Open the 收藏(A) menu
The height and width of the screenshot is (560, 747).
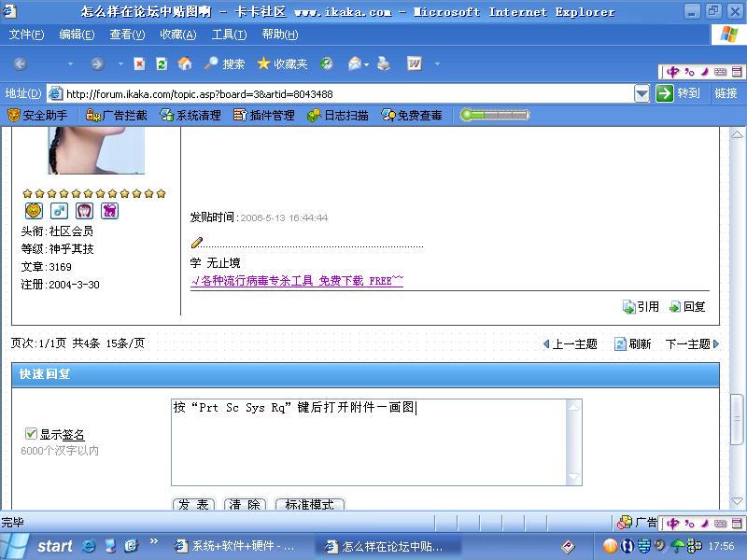[177, 35]
